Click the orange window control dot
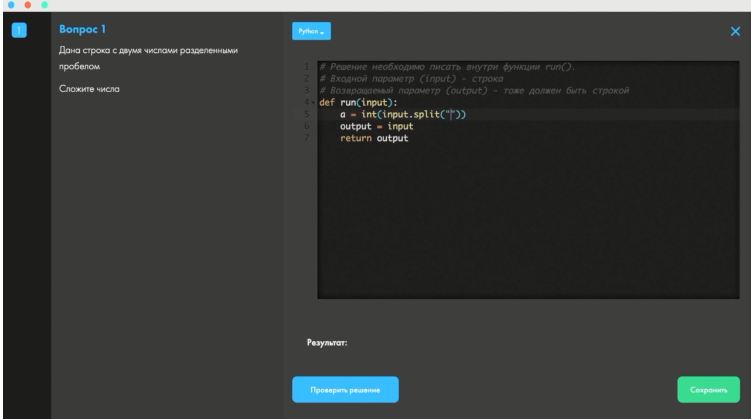Screen dimensions: 751x419 (28, 4)
